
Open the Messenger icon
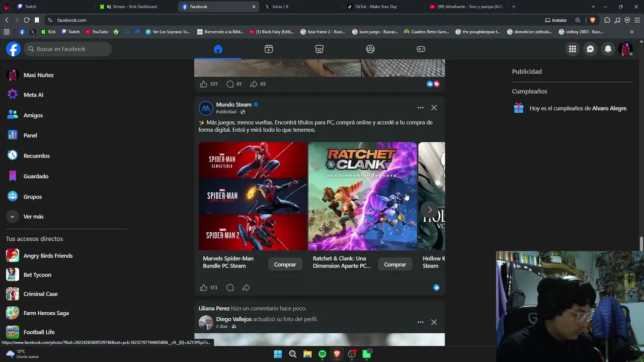coord(590,49)
